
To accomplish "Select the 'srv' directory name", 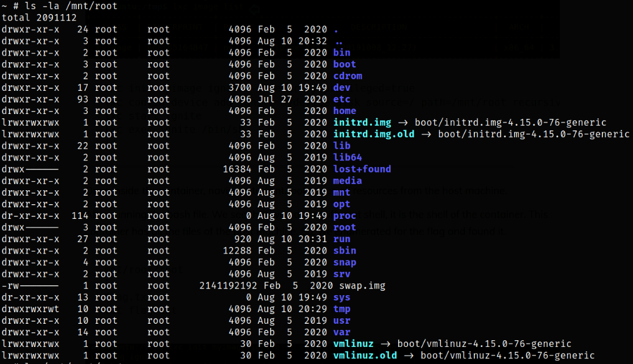I will [x=342, y=274].
